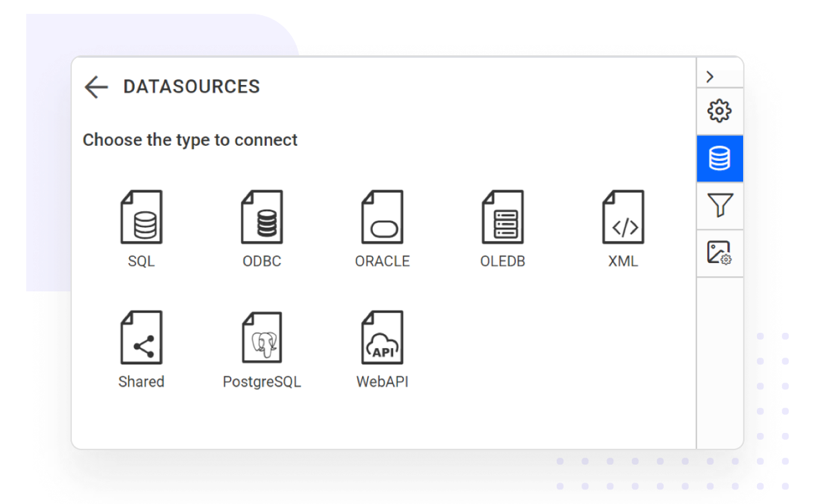Screen dimensions: 815x504
Task: Open the parameters filter funnel panel
Action: point(720,205)
